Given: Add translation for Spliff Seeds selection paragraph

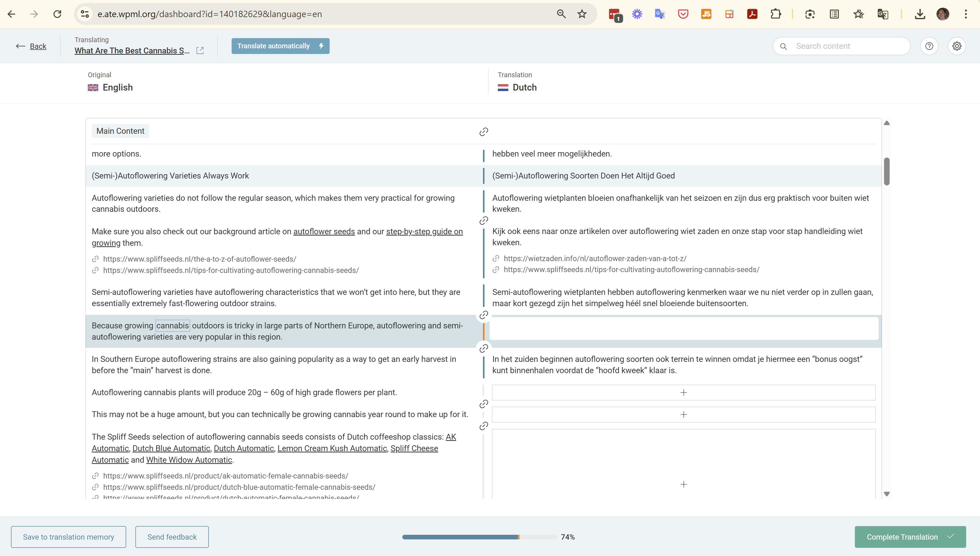Looking at the screenshot, I should click(x=684, y=464).
